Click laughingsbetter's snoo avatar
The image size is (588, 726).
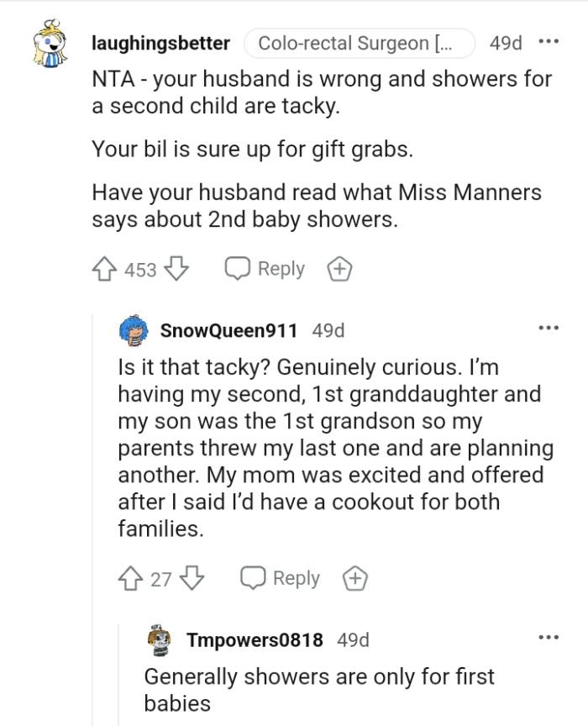[x=50, y=43]
